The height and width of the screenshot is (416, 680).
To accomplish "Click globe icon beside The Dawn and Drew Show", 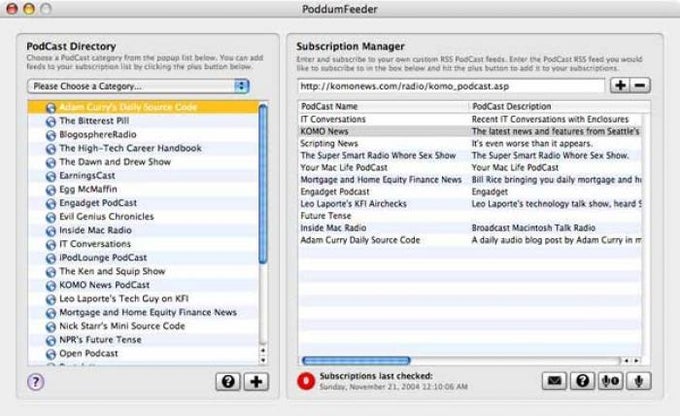I will pos(51,163).
